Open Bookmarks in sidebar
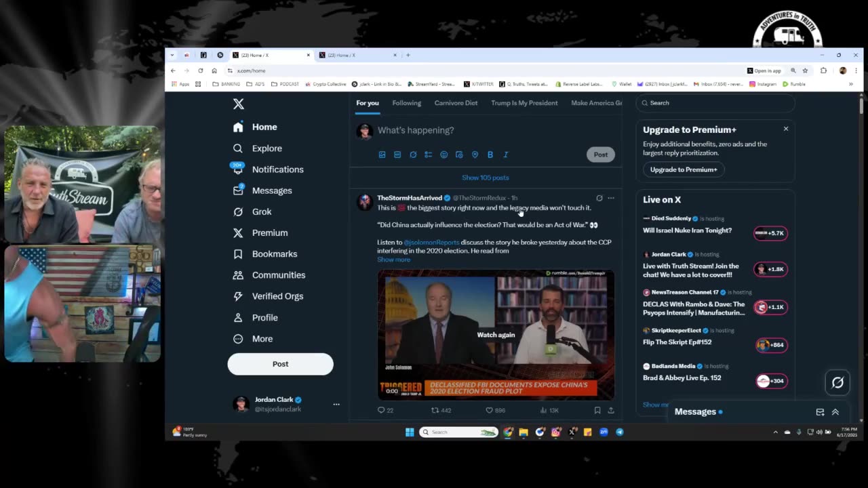Image resolution: width=868 pixels, height=488 pixels. pyautogui.click(x=265, y=253)
